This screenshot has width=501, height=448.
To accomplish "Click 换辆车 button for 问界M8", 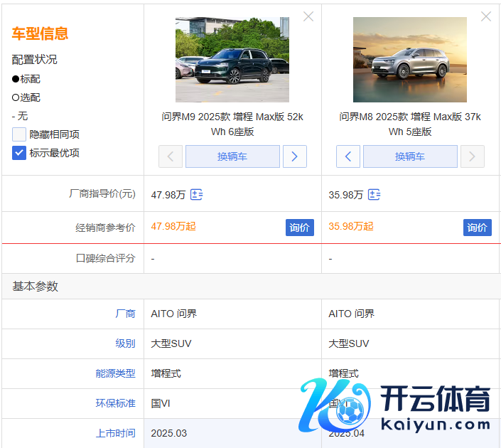I will (410, 156).
